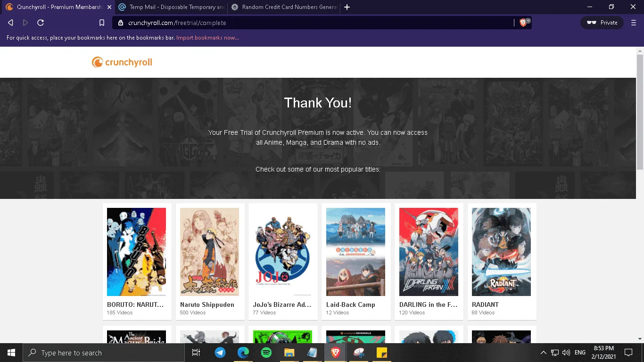The width and height of the screenshot is (644, 362).
Task: Switch to the Temp Mail tab
Action: 172,7
